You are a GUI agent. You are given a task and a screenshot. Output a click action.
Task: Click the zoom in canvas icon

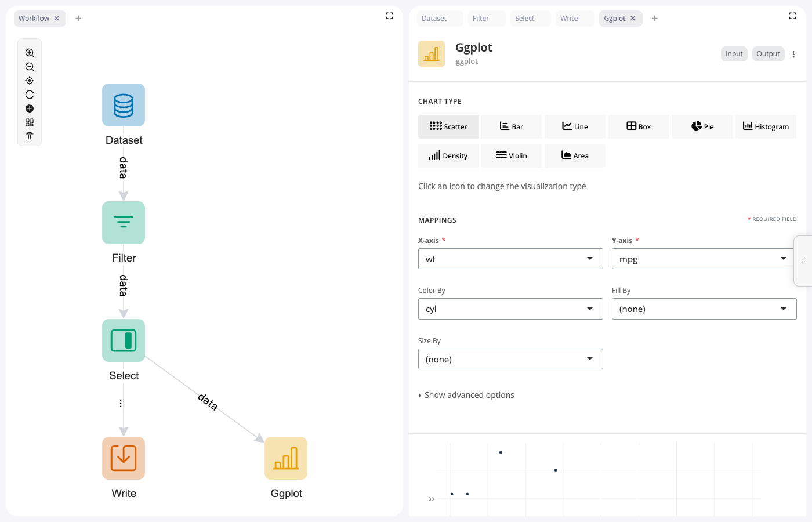click(x=30, y=53)
